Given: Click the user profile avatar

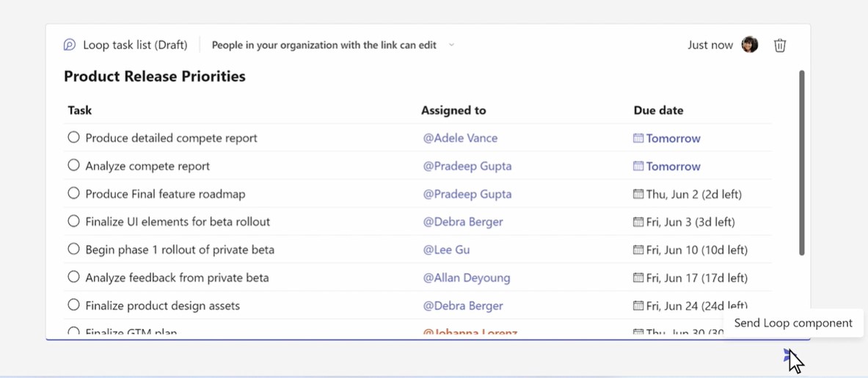Looking at the screenshot, I should (749, 45).
